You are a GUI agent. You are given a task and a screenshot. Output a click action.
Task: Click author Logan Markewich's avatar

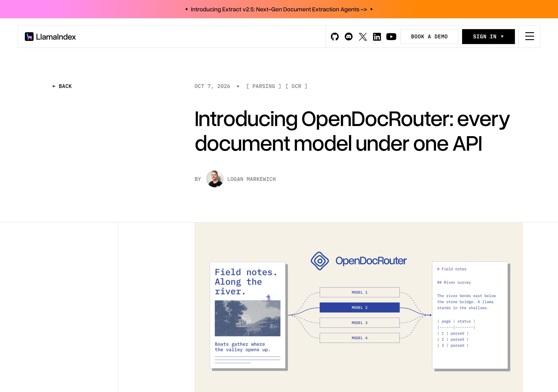click(x=215, y=179)
